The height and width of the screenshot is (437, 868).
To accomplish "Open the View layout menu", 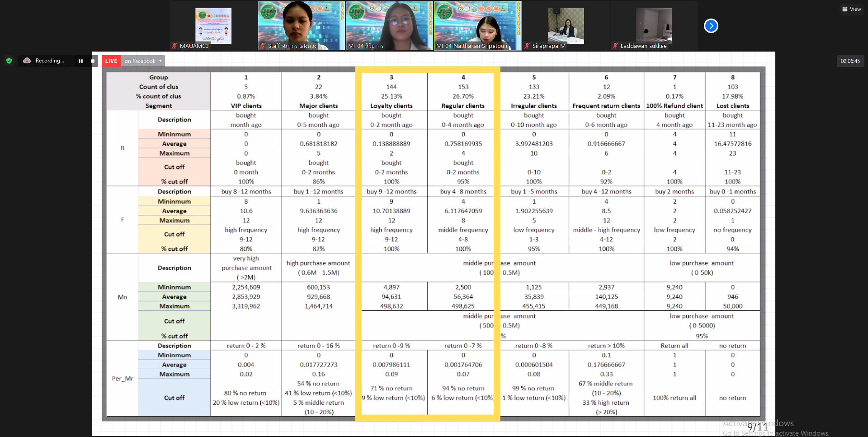I will tap(851, 9).
